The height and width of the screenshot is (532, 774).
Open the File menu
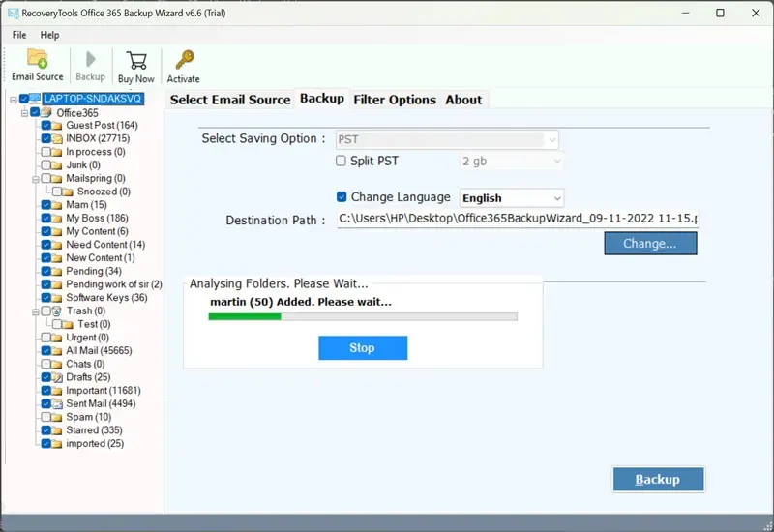pyautogui.click(x=18, y=35)
